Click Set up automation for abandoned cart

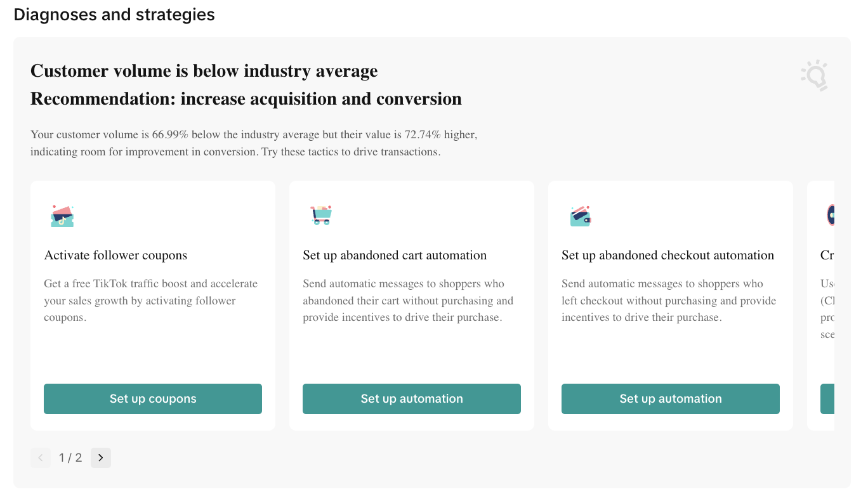[411, 399]
